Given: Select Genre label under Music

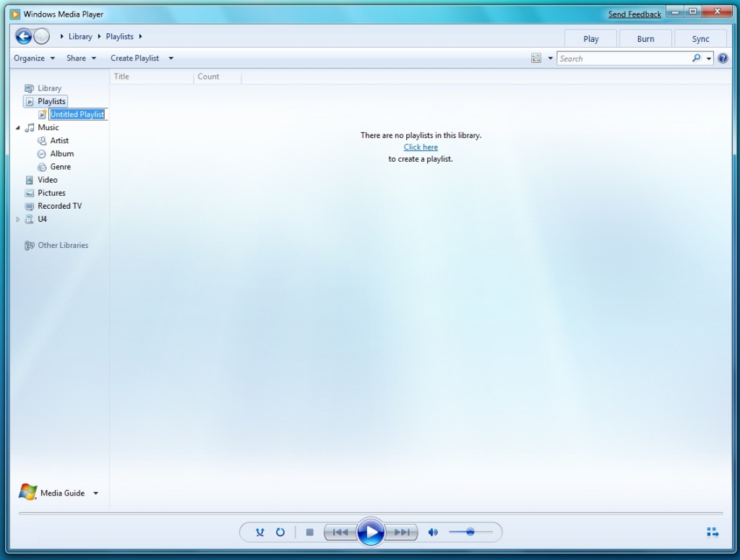Looking at the screenshot, I should click(x=61, y=167).
